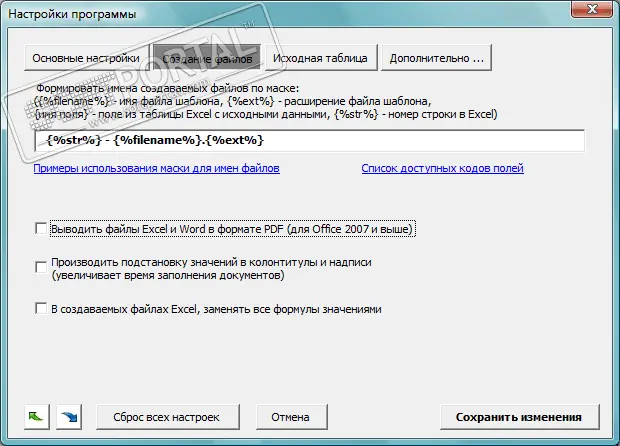The image size is (620, 446).
Task: Toggle the header and footer substitution checkbox
Action: 40,262
